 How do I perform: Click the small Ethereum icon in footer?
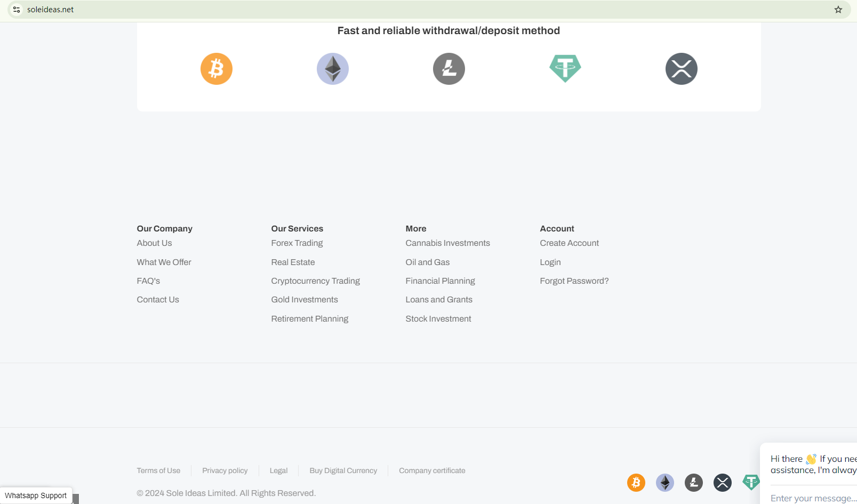[665, 483]
